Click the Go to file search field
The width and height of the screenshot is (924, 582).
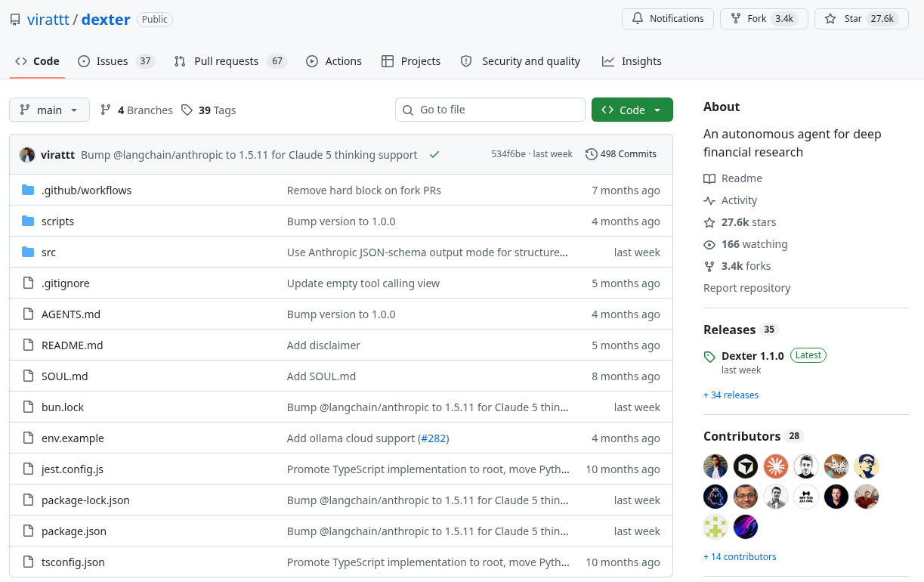click(x=490, y=110)
